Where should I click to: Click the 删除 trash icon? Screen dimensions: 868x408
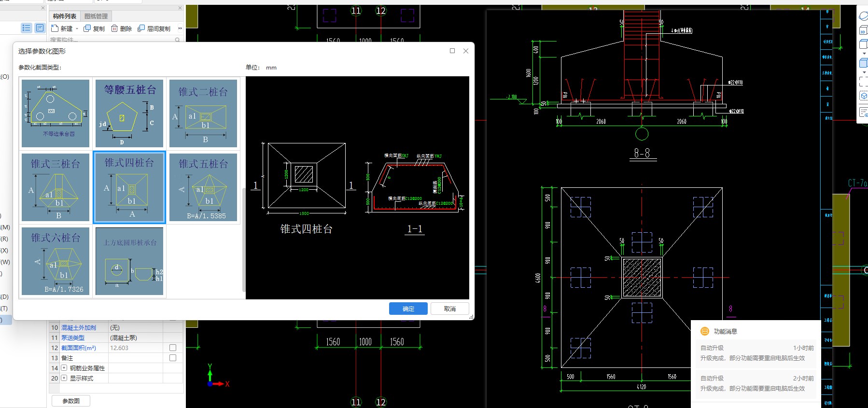click(114, 28)
